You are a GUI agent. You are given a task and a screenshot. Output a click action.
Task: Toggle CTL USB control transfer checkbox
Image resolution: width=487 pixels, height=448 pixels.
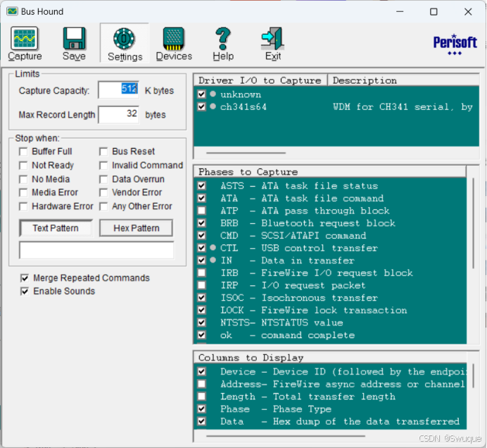tap(201, 248)
